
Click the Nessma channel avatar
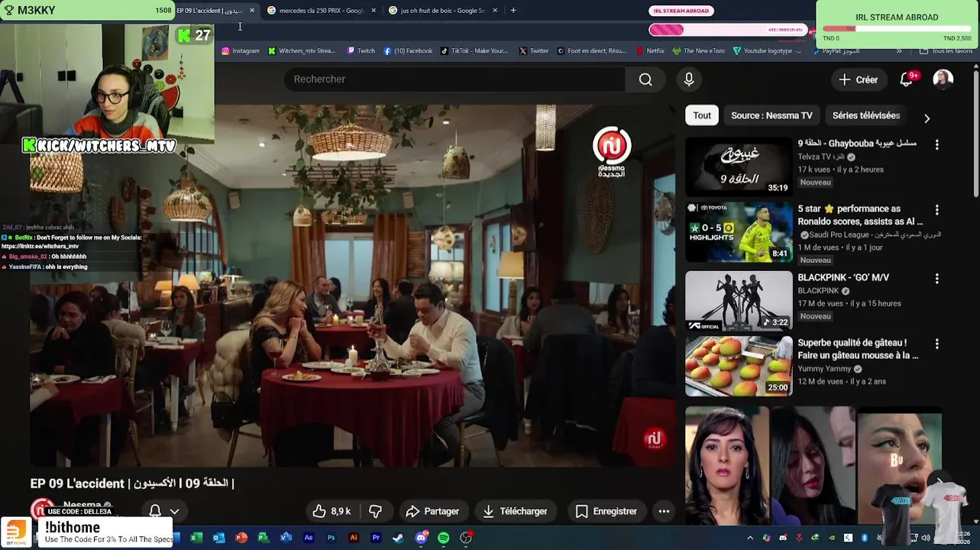42,510
